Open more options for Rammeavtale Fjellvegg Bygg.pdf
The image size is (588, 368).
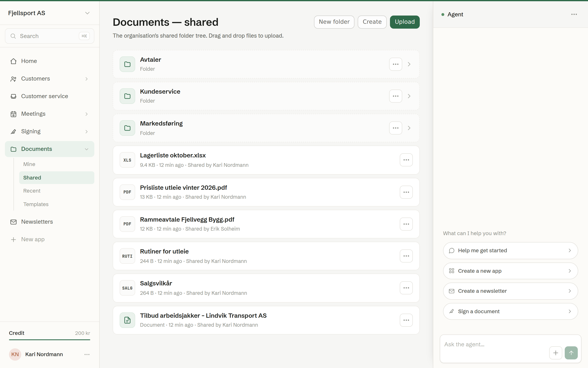point(406,224)
